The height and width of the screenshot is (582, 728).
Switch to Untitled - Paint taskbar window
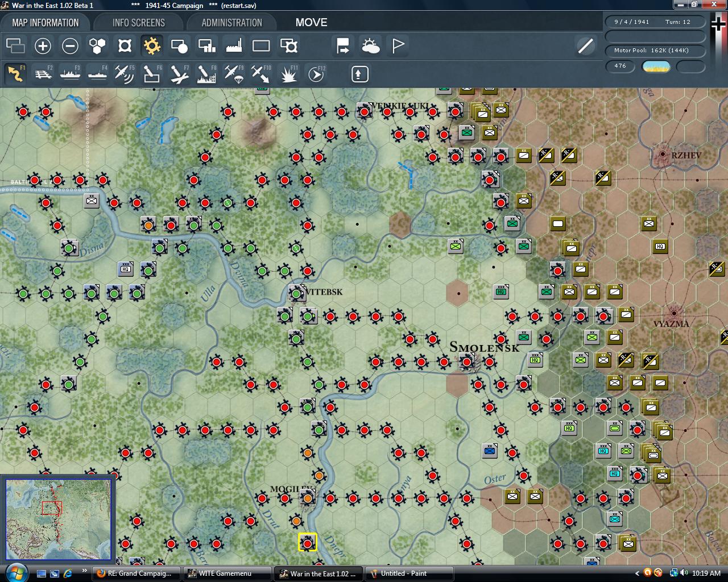click(x=409, y=573)
